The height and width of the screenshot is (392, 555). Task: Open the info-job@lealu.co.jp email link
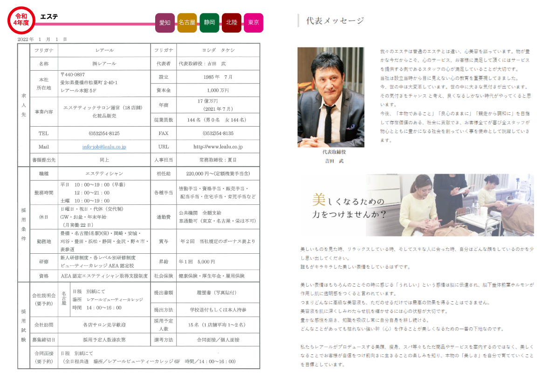(x=104, y=147)
